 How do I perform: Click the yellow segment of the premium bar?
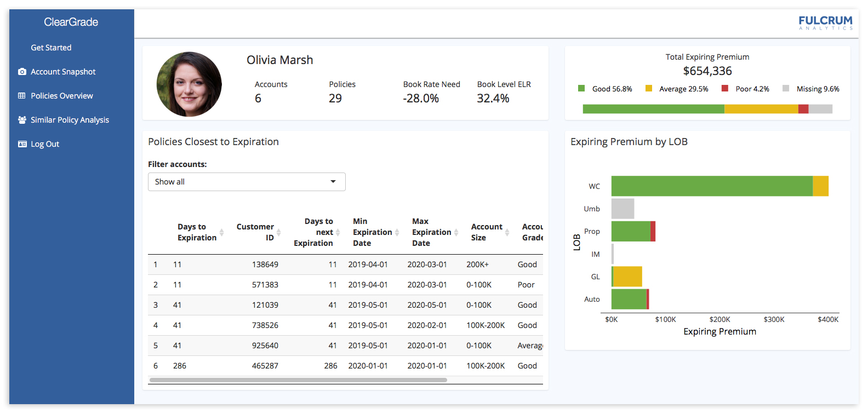click(x=761, y=109)
